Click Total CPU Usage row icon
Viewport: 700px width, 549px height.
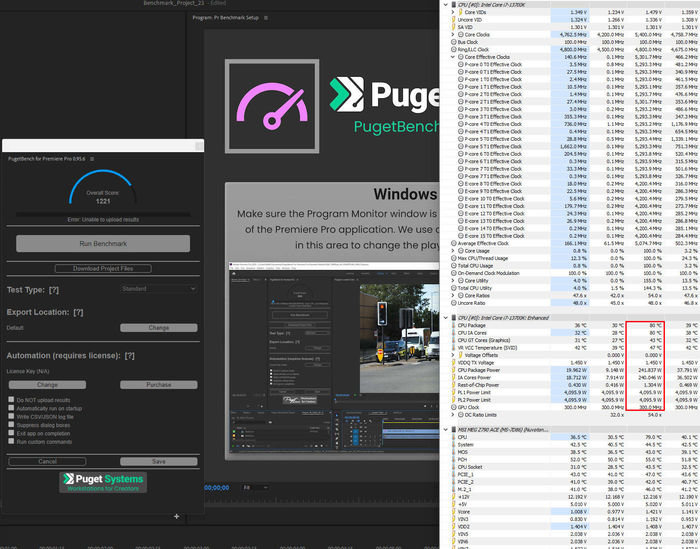pos(454,266)
